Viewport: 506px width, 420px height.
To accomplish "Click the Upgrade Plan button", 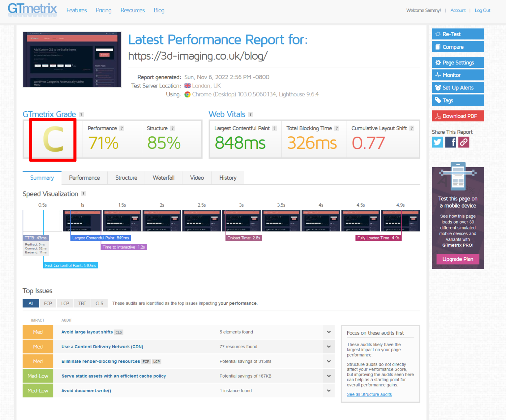I will (458, 259).
